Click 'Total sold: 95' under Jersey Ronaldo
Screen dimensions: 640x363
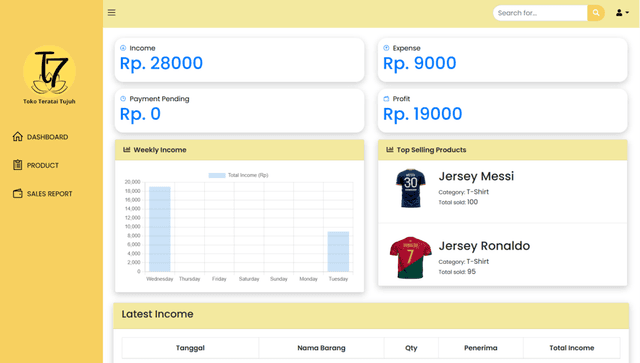click(x=457, y=272)
